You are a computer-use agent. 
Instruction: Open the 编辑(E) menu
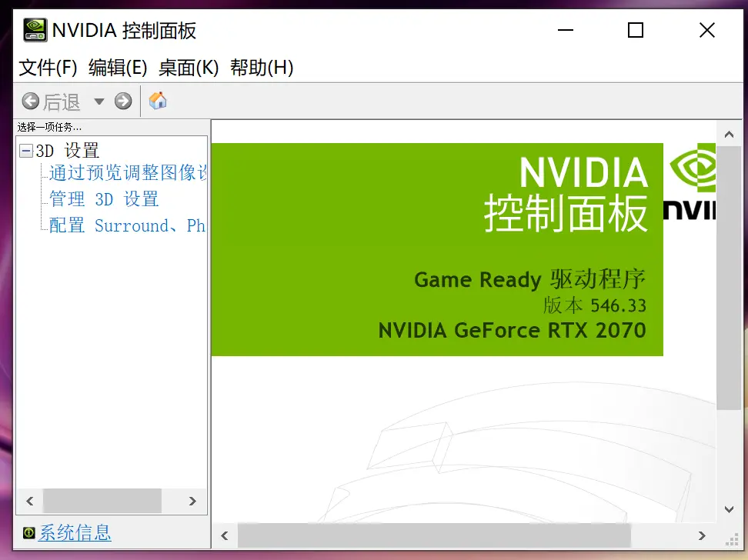coord(118,68)
